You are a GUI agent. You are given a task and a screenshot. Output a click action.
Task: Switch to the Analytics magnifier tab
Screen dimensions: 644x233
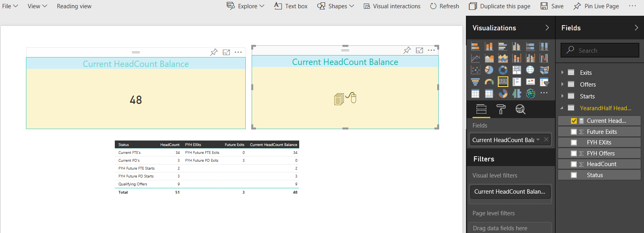(521, 109)
